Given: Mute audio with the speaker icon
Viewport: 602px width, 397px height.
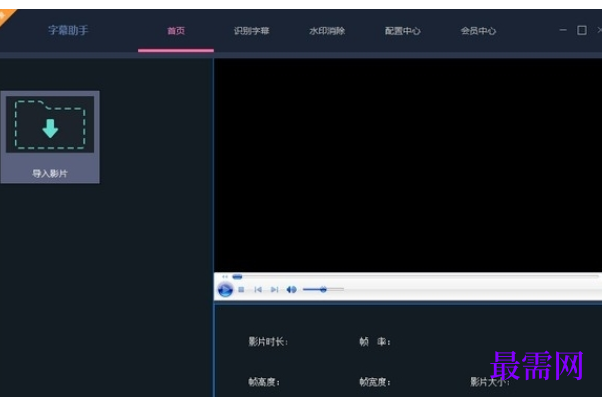Looking at the screenshot, I should pyautogui.click(x=291, y=289).
